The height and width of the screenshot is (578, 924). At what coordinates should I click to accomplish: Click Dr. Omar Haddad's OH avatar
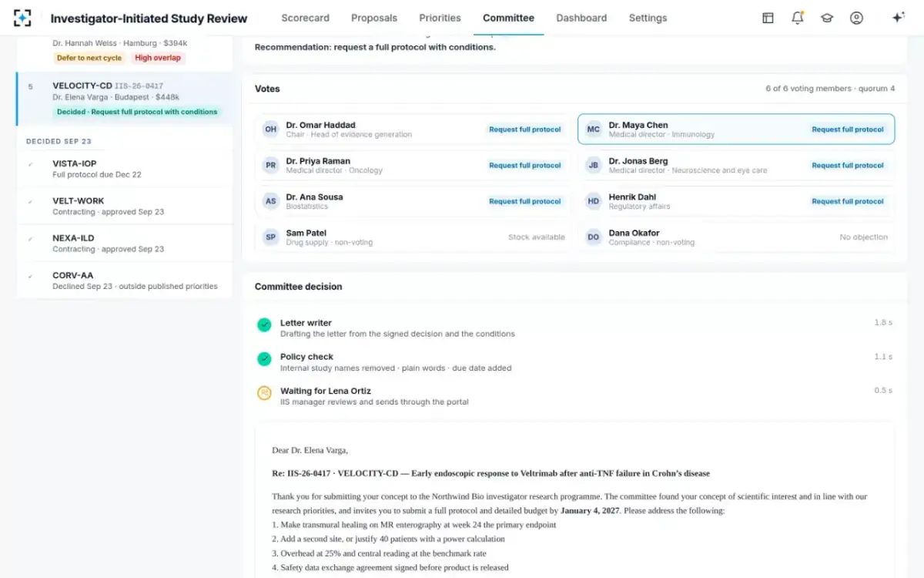click(271, 129)
